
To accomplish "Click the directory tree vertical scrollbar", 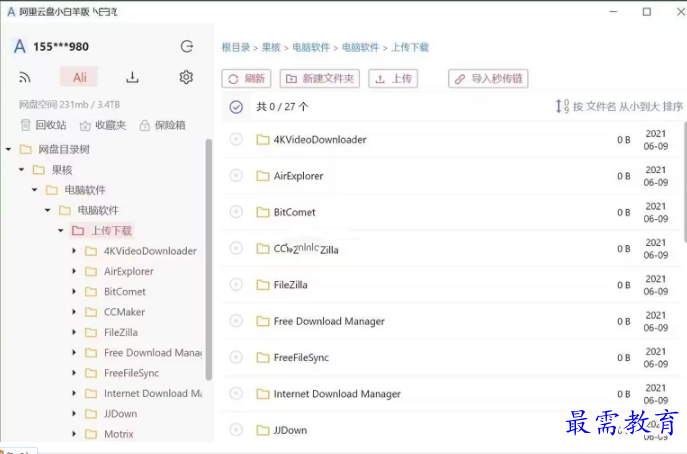I will [x=209, y=259].
